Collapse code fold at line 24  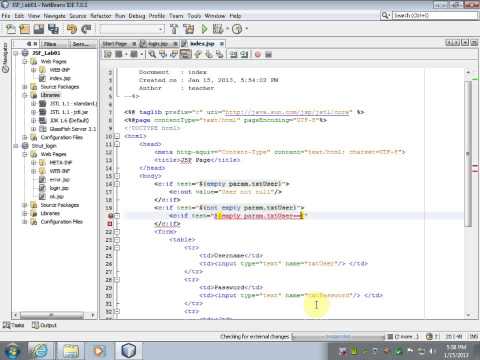[x=117, y=248]
